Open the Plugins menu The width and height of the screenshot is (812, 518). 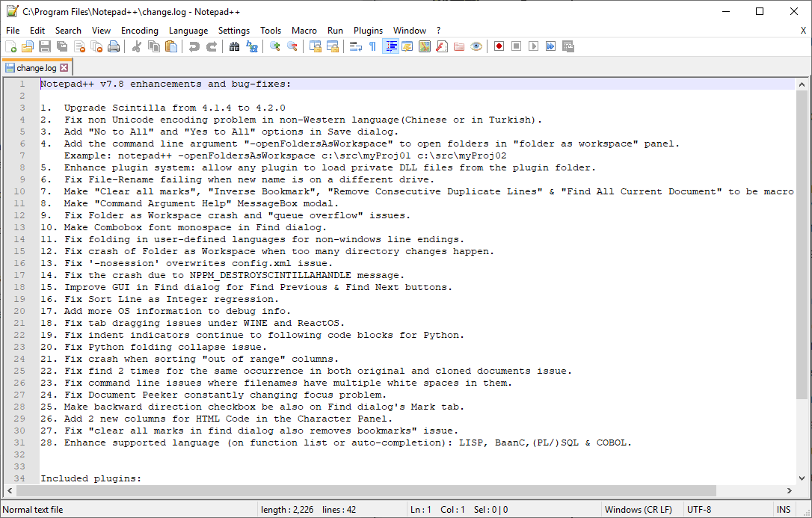pyautogui.click(x=368, y=31)
